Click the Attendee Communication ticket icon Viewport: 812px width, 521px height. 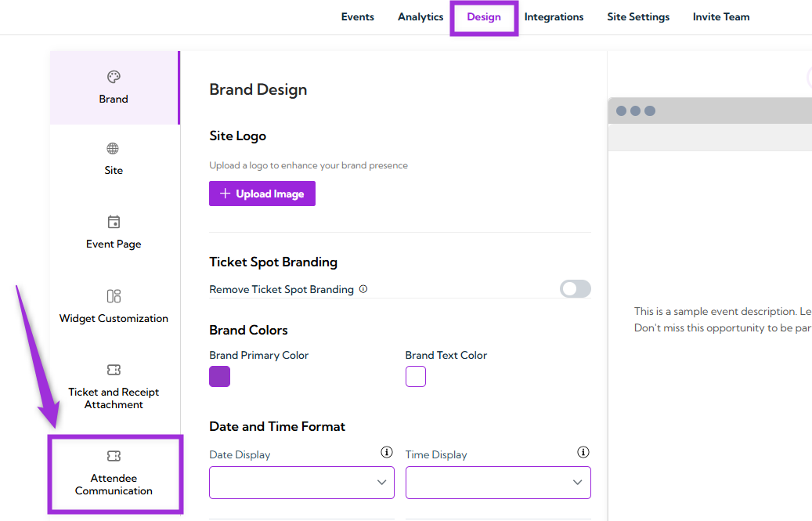[x=114, y=456]
